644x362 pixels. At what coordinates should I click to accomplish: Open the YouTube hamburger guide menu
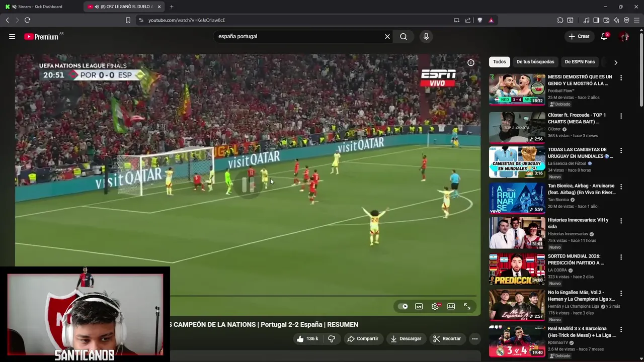point(12,36)
